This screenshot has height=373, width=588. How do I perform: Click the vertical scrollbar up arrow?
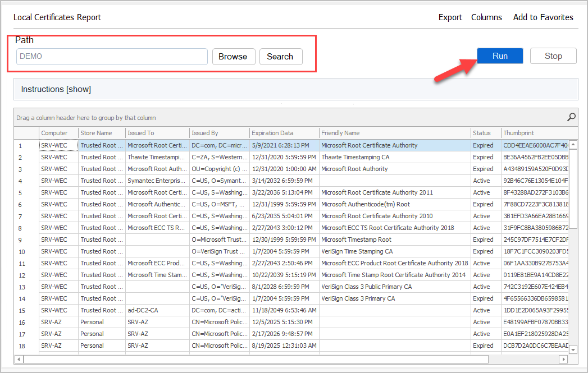pyautogui.click(x=573, y=145)
